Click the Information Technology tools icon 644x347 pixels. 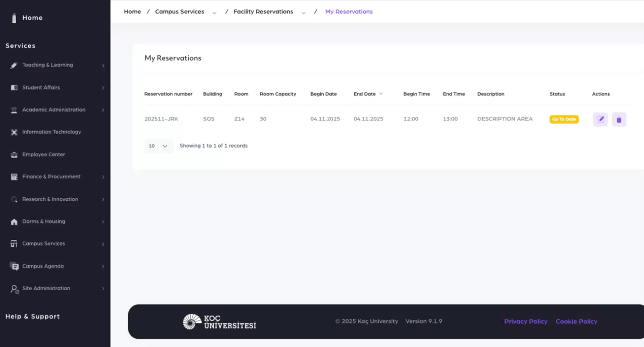point(14,132)
